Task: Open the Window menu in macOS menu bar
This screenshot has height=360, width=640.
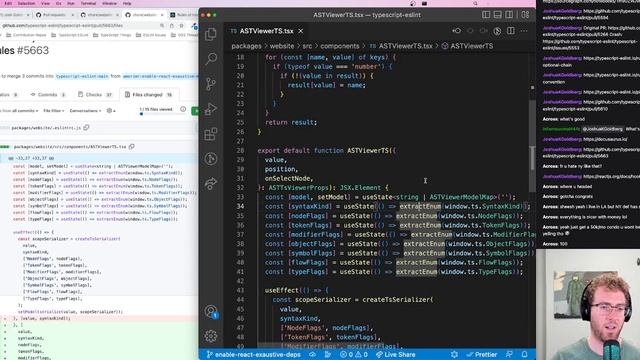Action: tap(109, 3)
